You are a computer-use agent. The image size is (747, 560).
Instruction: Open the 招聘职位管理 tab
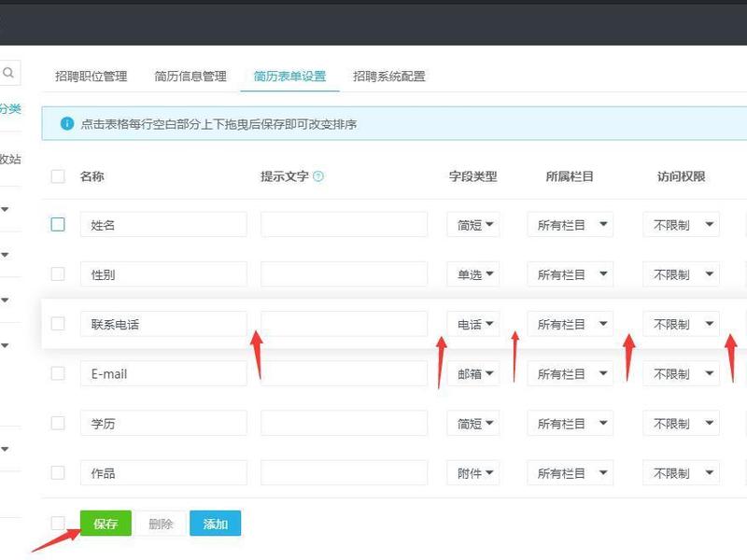(x=91, y=77)
